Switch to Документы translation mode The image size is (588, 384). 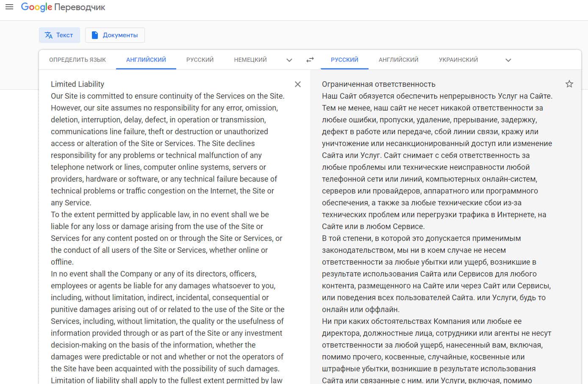coord(115,35)
